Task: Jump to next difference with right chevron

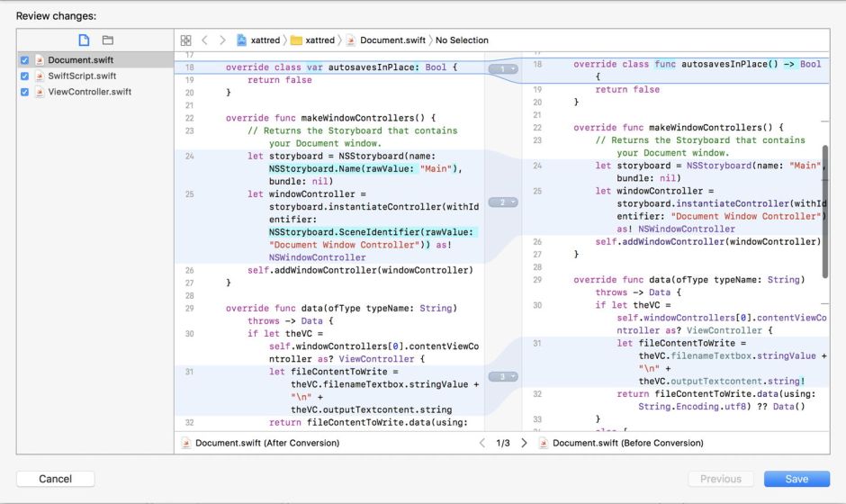Action: click(x=524, y=443)
